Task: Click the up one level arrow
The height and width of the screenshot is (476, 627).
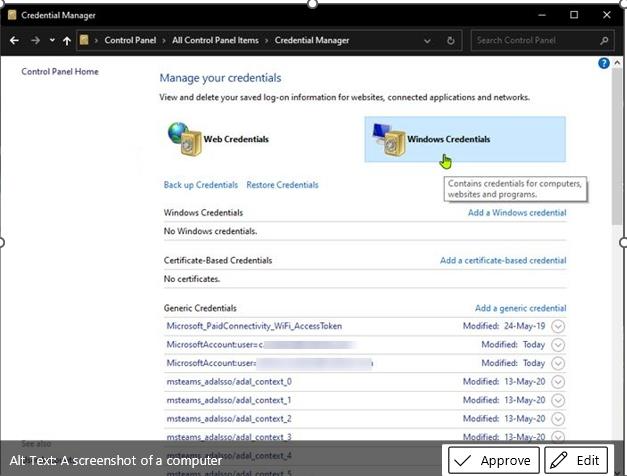Action: coord(67,40)
